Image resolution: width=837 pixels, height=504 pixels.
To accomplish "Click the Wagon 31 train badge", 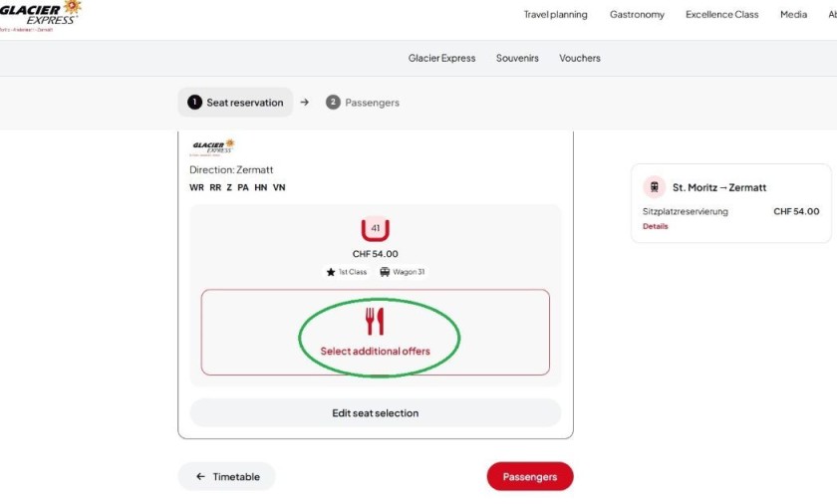I will (402, 272).
